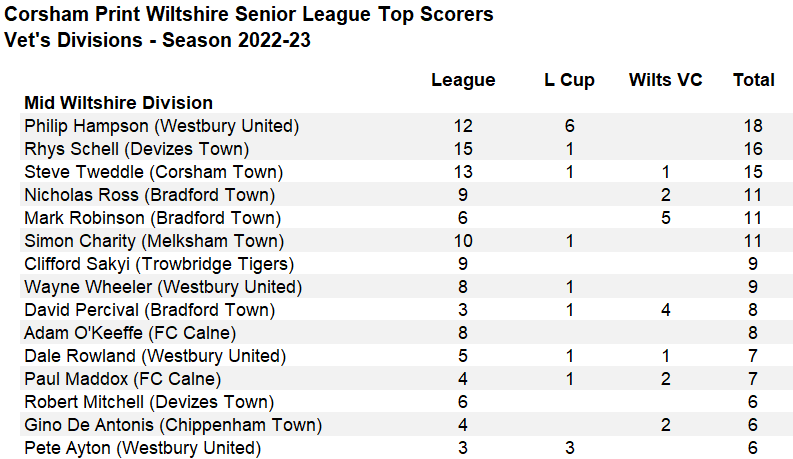The height and width of the screenshot is (459, 793).
Task: Select David Percival (Bradford Town) entry
Action: (150, 310)
